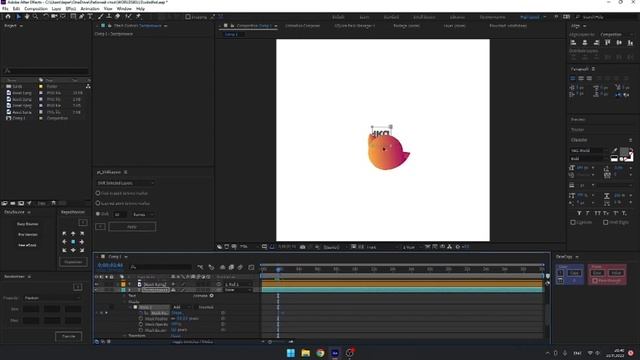Click the center anchor point in RepositionAnchor grid

pos(73,242)
